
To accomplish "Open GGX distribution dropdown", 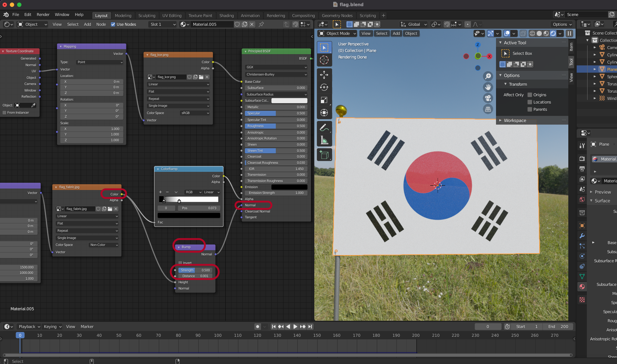I will coord(276,67).
